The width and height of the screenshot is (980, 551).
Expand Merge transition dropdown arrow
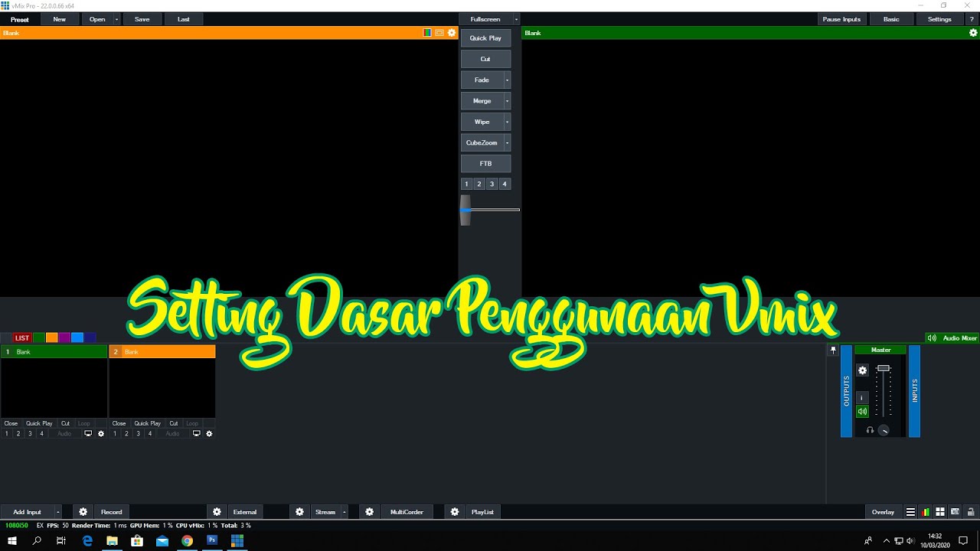(507, 101)
